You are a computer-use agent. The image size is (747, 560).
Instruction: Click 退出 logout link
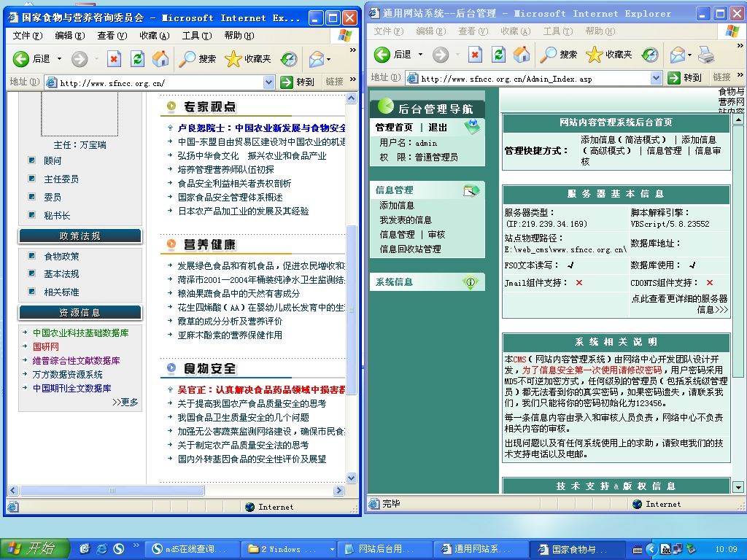pyautogui.click(x=438, y=127)
